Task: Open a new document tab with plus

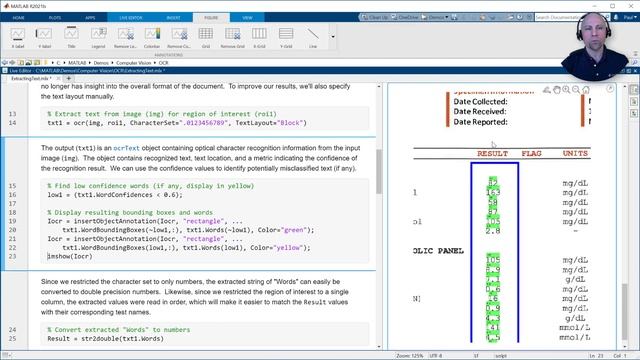Action: pos(69,78)
